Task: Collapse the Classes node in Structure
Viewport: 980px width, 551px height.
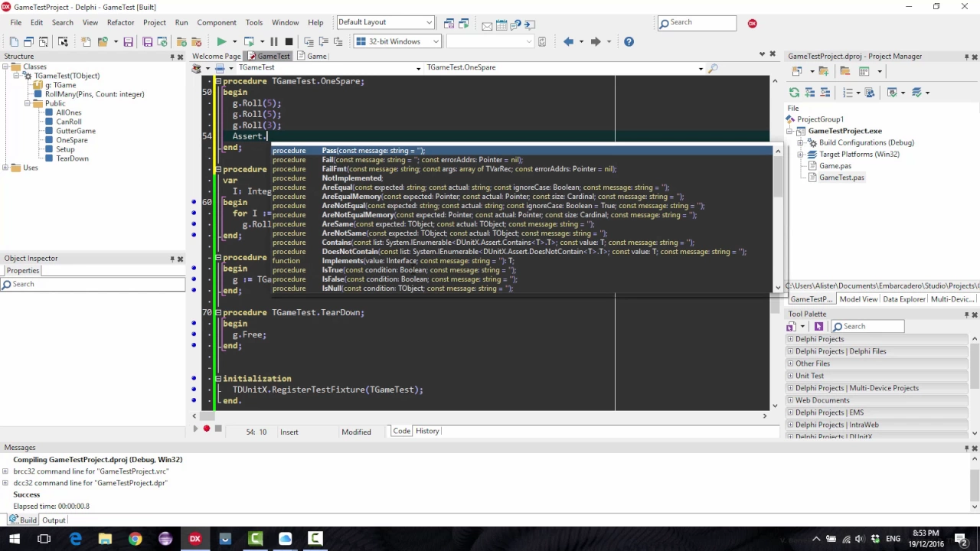Action: (x=5, y=67)
